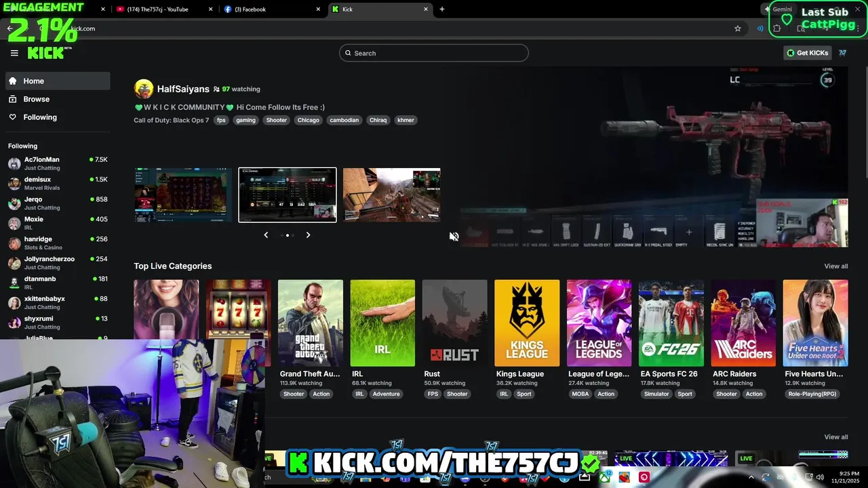
Task: Open the Call of Duty: Black Ops 7 category link
Action: coord(171,120)
